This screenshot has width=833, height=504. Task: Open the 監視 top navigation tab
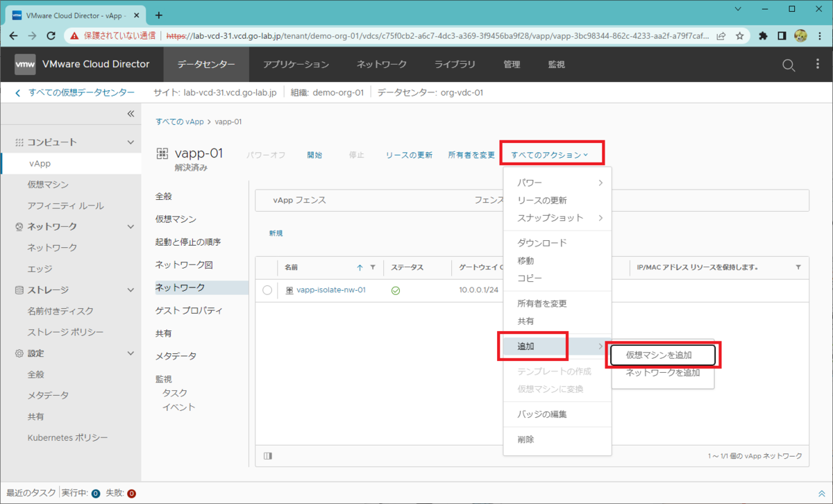tap(556, 65)
